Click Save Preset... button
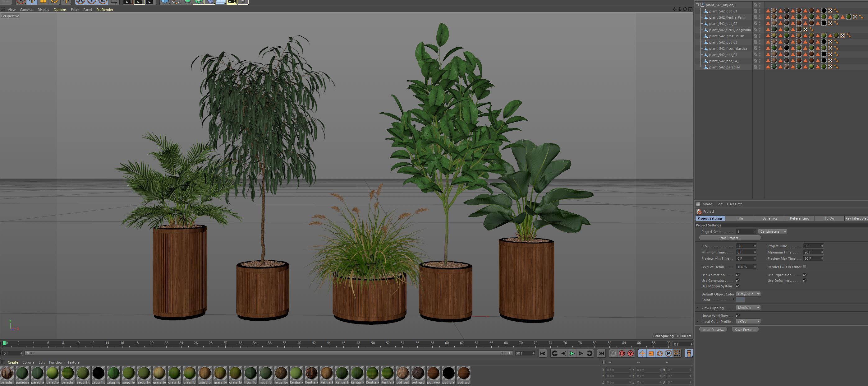 click(745, 330)
